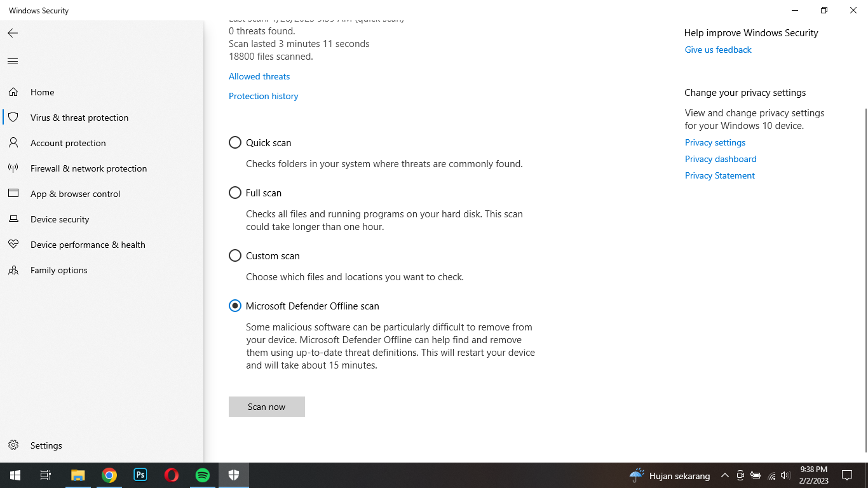Screen dimensions: 868x488
Task: Click the battery power tray icon
Action: coord(756,476)
